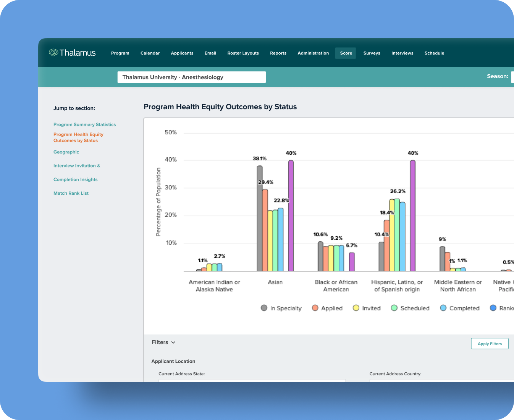
Task: Go to the Applicants menu item
Action: (x=182, y=53)
